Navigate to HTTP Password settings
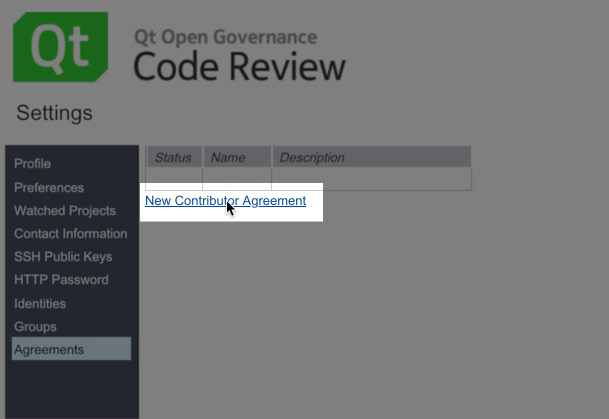 tap(61, 280)
